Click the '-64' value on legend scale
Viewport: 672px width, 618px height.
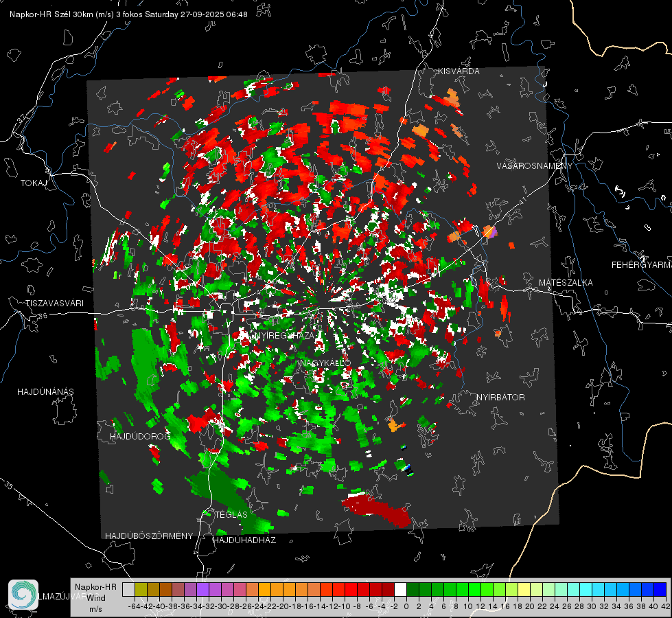[134, 607]
